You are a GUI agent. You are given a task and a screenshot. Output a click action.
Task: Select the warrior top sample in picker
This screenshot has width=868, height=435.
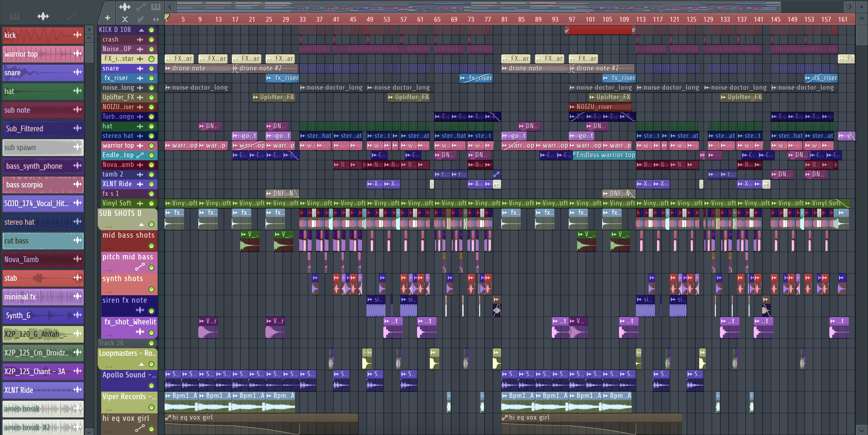tap(43, 54)
